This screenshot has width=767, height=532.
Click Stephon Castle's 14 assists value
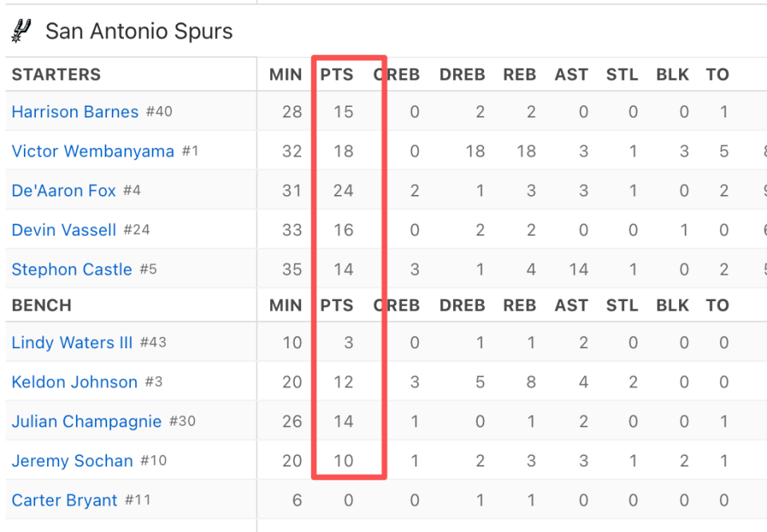(x=578, y=270)
